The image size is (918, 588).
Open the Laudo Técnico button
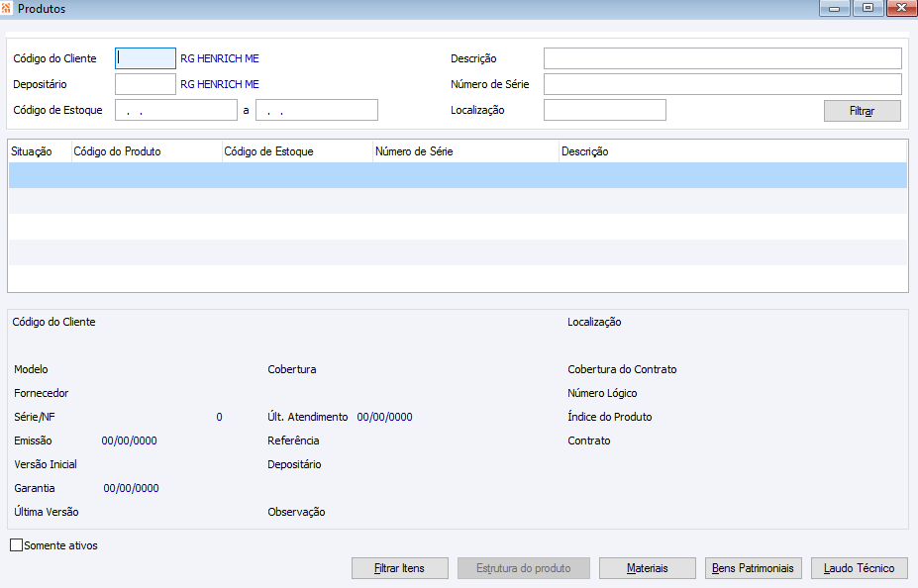tap(860, 568)
